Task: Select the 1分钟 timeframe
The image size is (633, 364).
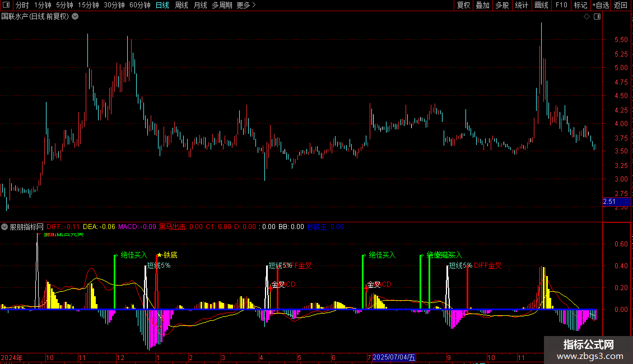Action: [x=43, y=5]
